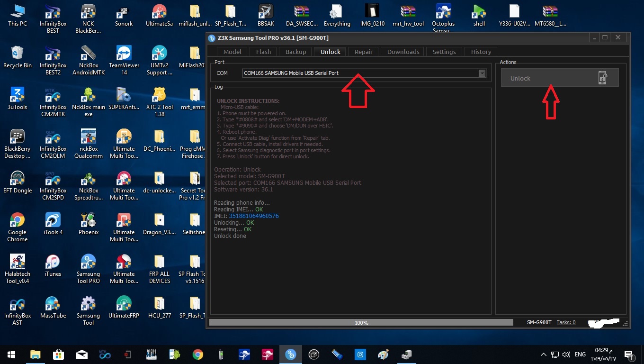Select the Phoenix desktop icon

89,224
